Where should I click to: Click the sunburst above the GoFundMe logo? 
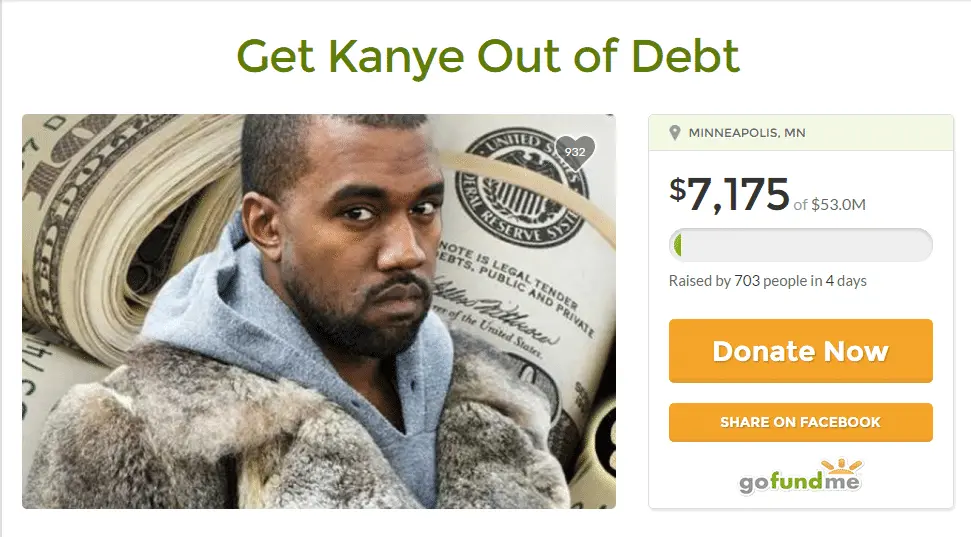click(842, 465)
